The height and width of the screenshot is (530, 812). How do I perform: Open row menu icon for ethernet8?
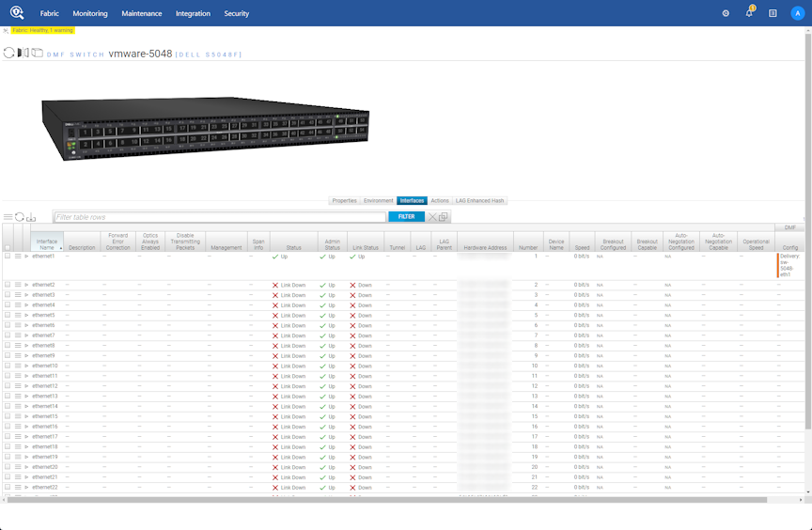point(18,346)
